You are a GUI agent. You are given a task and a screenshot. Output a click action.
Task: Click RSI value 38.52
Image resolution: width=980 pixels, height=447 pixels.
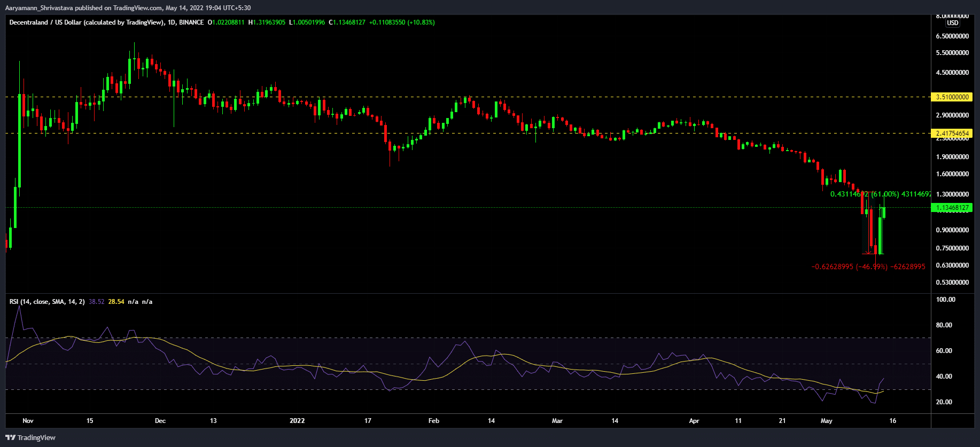click(x=97, y=302)
